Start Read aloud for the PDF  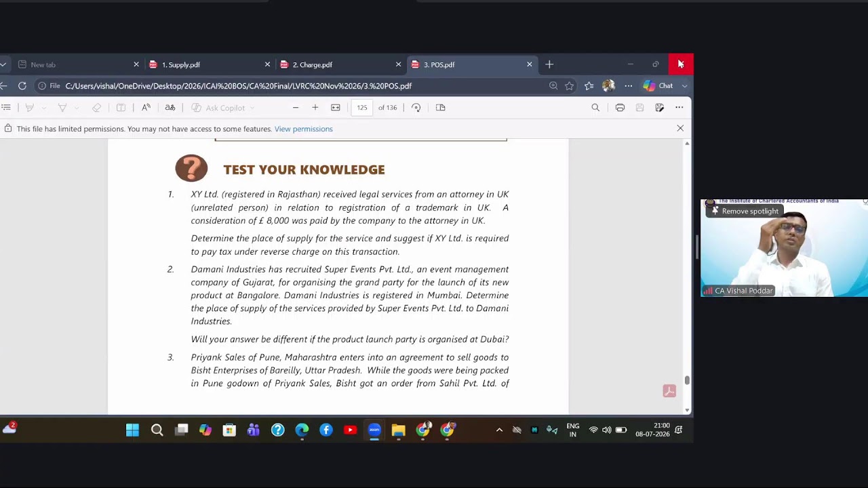146,108
